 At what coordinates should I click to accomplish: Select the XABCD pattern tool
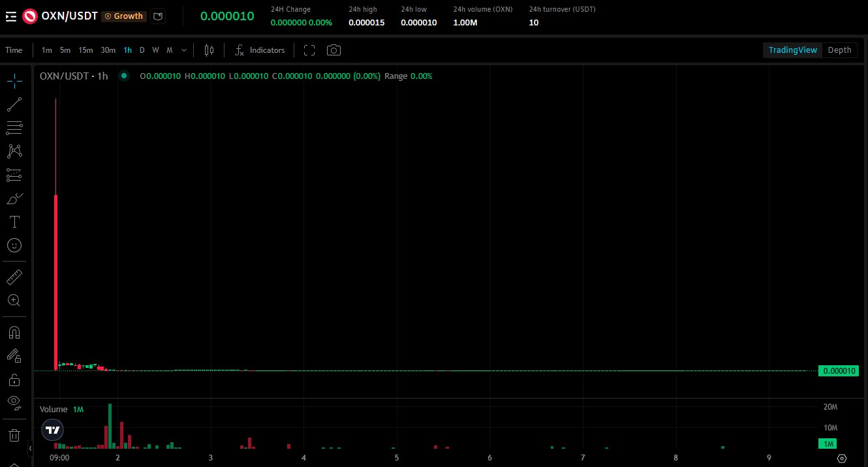coord(14,151)
